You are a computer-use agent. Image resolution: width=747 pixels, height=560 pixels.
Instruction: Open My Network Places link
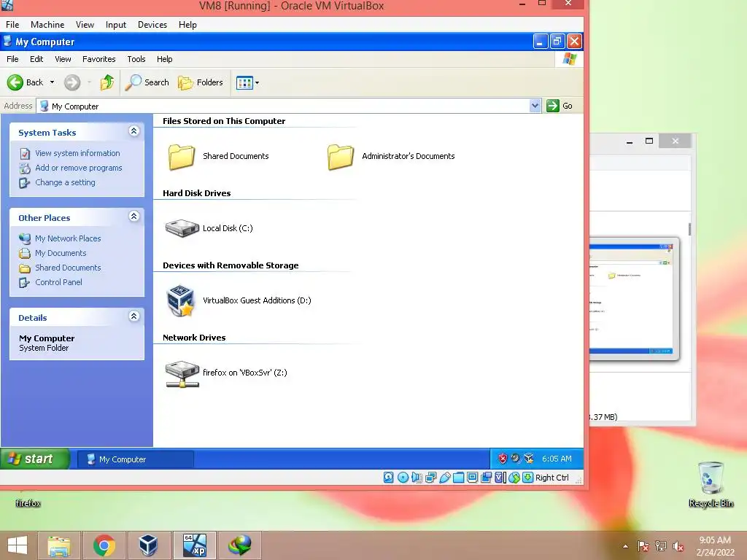click(68, 238)
